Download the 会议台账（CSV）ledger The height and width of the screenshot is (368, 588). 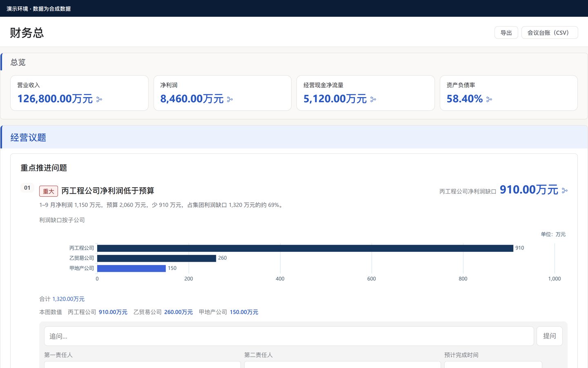point(550,33)
